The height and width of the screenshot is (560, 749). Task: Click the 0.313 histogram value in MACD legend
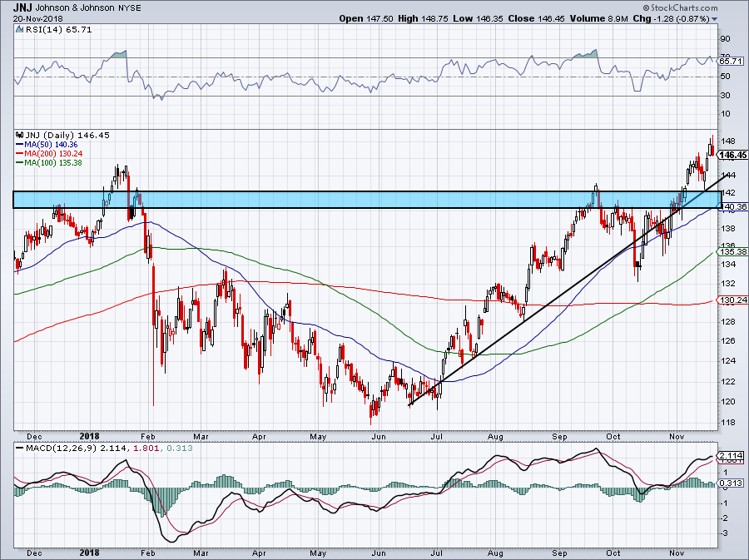178,448
